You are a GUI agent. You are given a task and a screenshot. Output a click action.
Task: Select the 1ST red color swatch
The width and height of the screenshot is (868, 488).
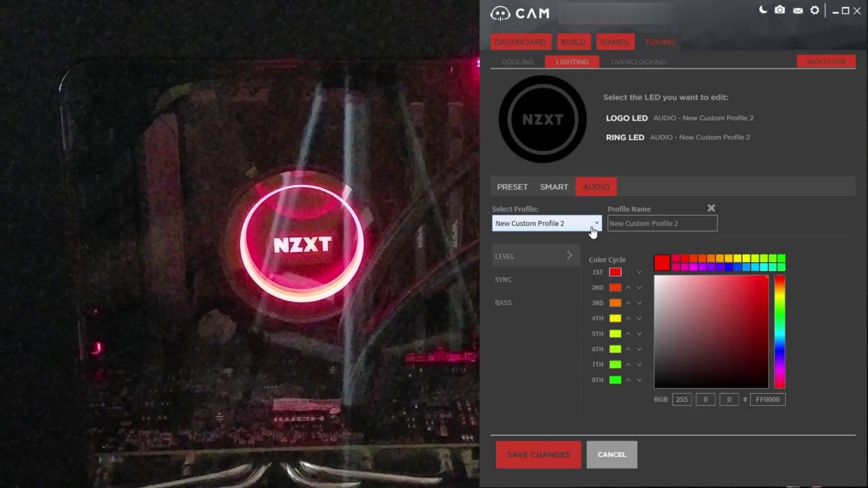click(615, 272)
